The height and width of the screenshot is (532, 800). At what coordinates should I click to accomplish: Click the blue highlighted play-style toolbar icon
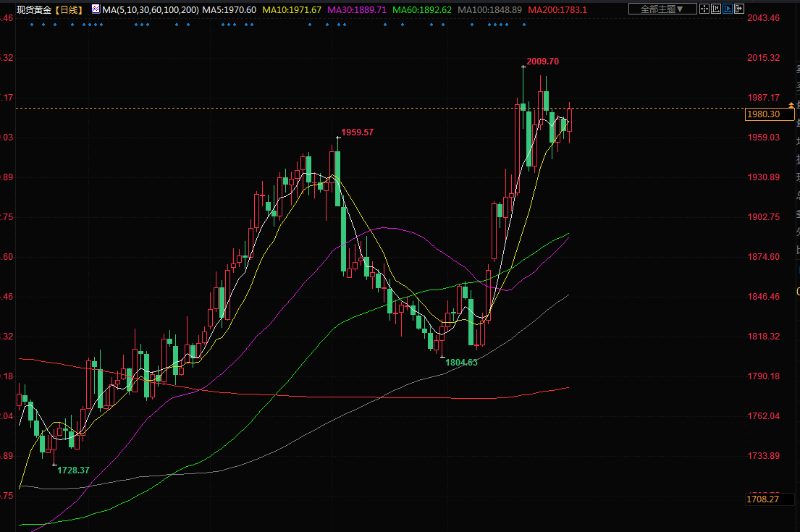point(727,9)
